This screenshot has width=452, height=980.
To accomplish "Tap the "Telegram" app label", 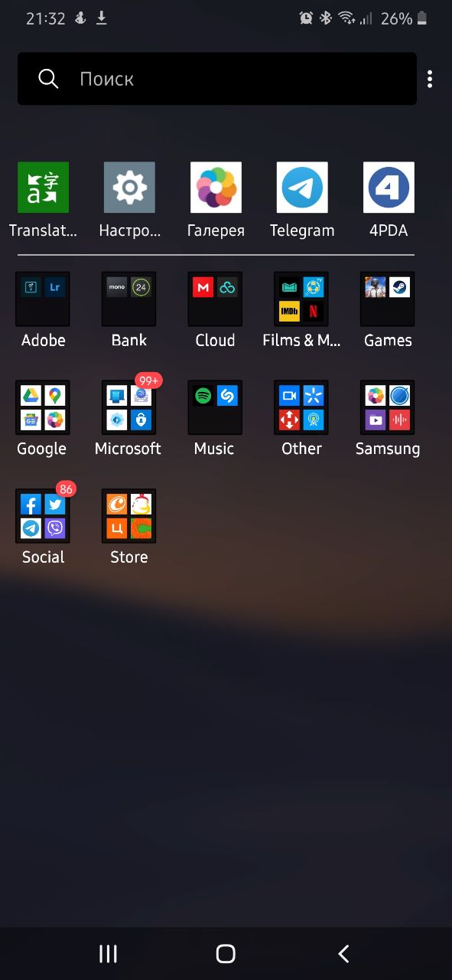I will (302, 230).
